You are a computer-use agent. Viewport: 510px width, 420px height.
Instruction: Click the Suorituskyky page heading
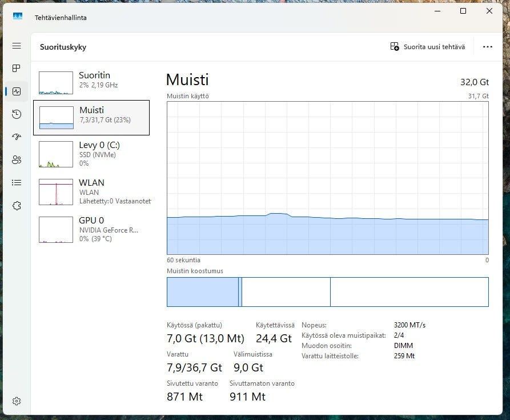point(63,47)
